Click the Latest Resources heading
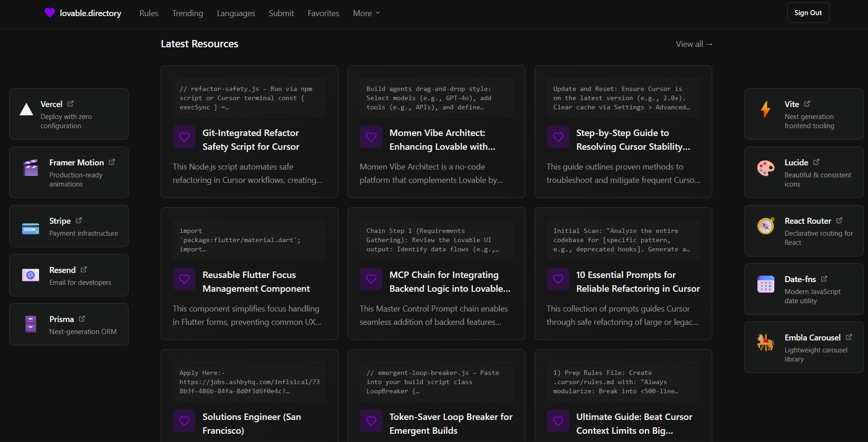The height and width of the screenshot is (442, 868). 199,44
